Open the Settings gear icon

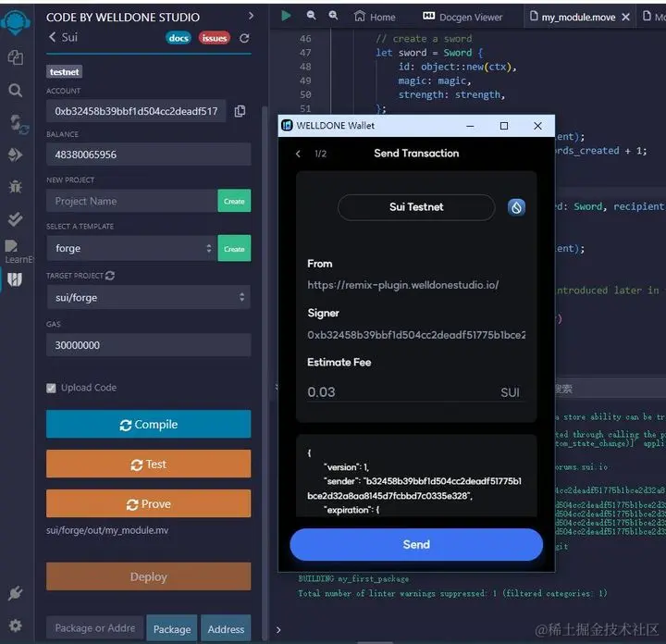coord(16,625)
